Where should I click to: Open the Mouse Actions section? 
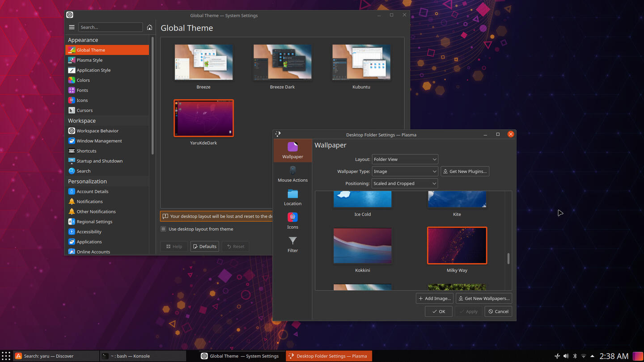tap(292, 174)
